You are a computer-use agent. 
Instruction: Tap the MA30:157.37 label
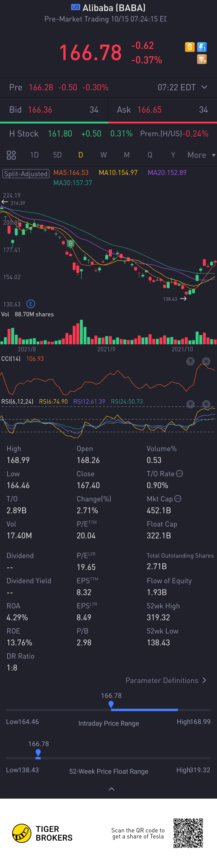pos(73,183)
